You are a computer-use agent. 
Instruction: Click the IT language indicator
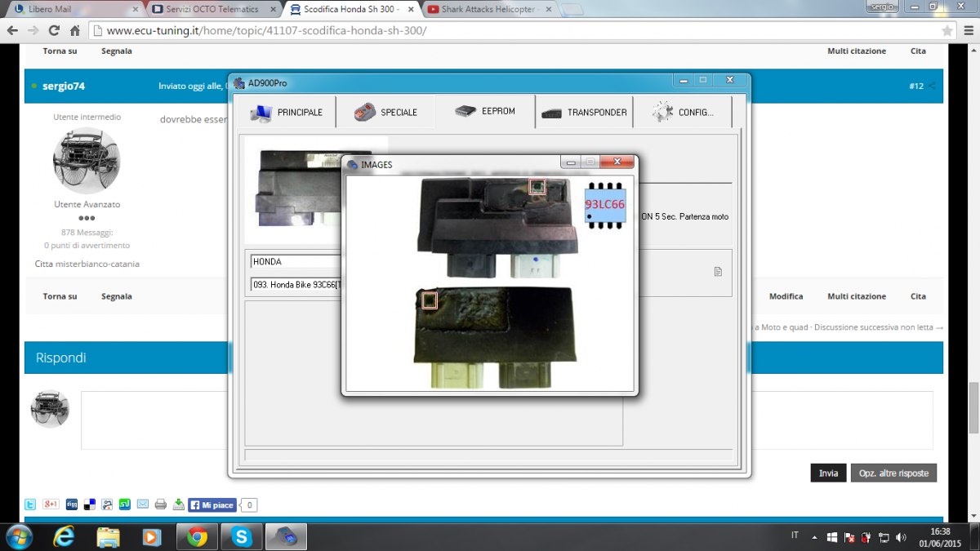point(795,536)
